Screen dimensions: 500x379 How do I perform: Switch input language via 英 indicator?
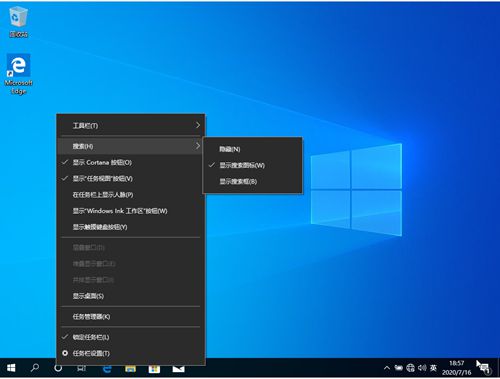click(x=433, y=368)
